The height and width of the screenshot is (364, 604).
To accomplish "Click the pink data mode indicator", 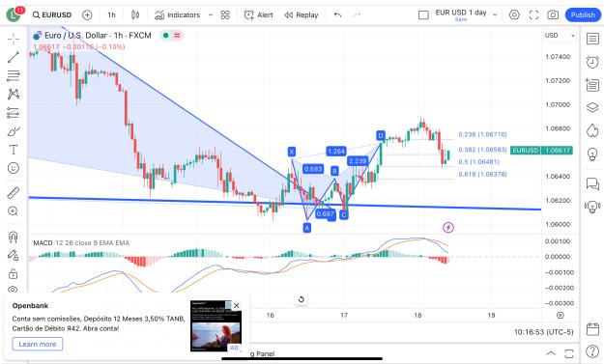I will 177,36.
